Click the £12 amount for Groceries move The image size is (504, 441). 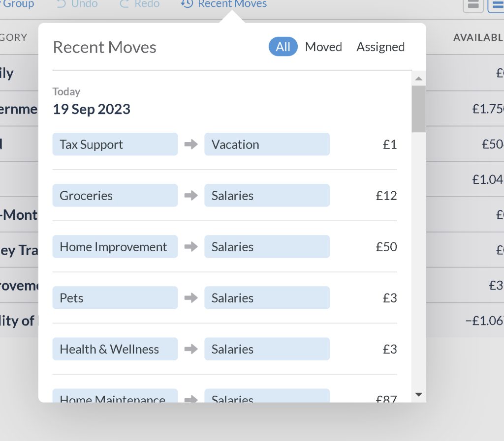coord(386,196)
